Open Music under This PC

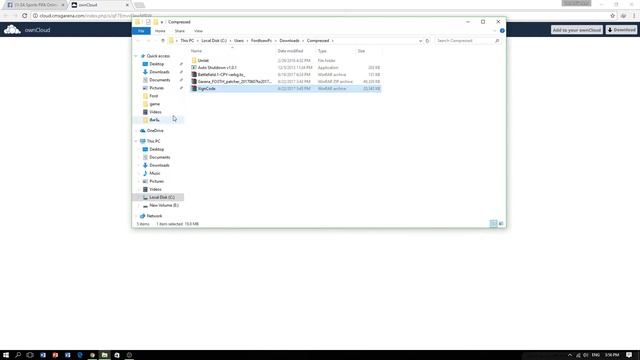click(x=155, y=173)
